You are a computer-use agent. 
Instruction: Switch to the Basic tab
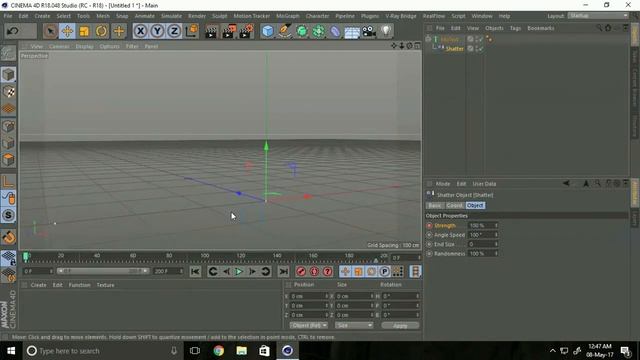pos(435,205)
